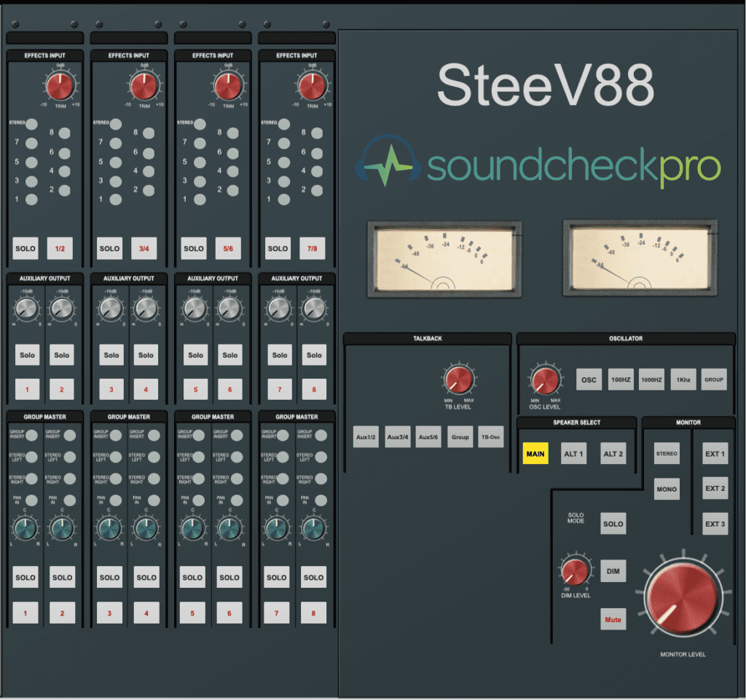Viewport: 746px width, 700px height.
Task: Toggle routing button 1 above the 7/8 button
Action: click(x=283, y=200)
